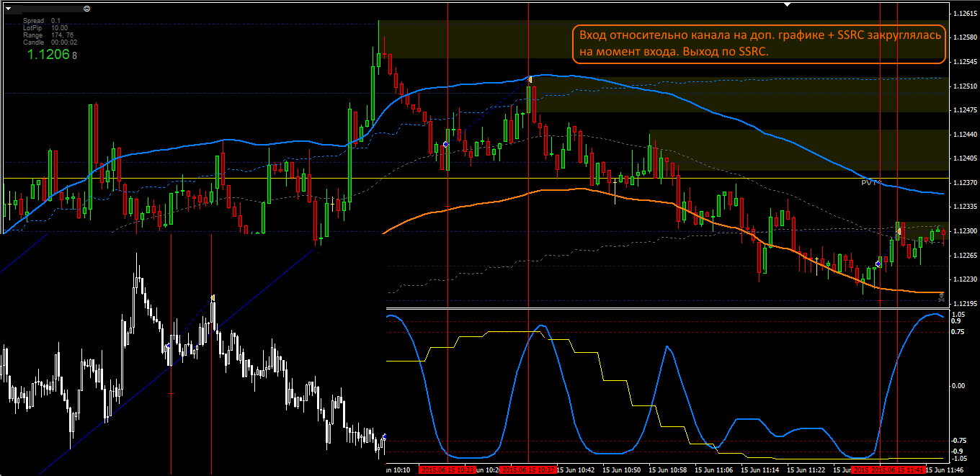Select the orange exit arrow at 10:37 line

click(x=530, y=79)
